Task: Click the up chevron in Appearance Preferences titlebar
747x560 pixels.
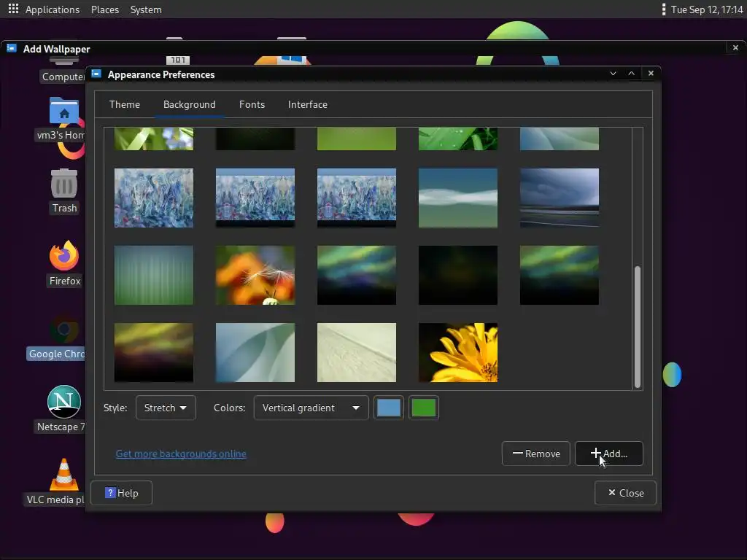Action: pyautogui.click(x=631, y=74)
